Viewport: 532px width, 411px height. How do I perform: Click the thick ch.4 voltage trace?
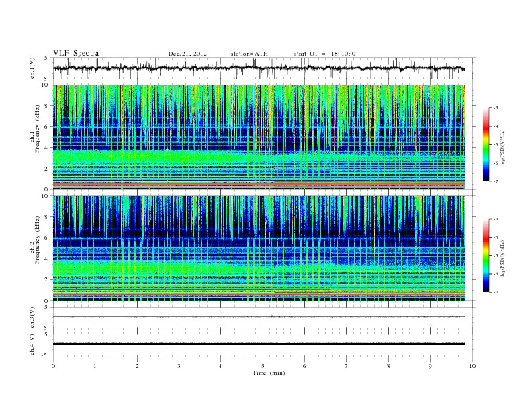259,344
